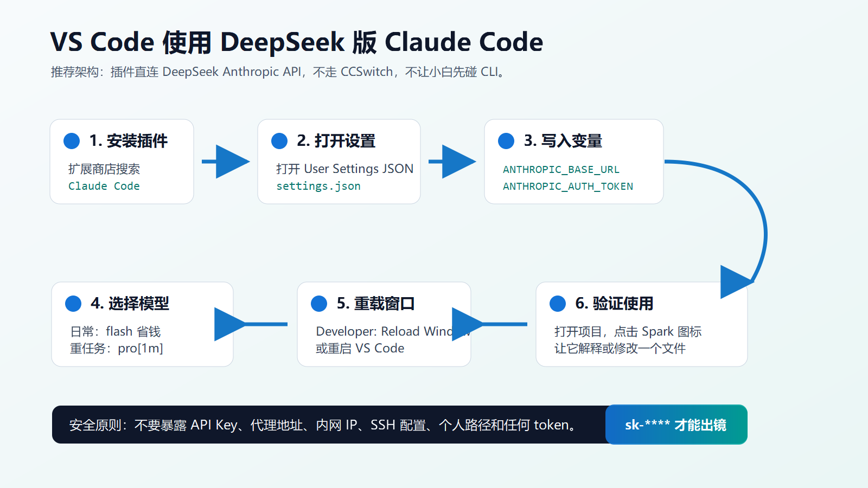Click the text "扩展商店搜索"
This screenshot has width=868, height=488.
coord(104,169)
